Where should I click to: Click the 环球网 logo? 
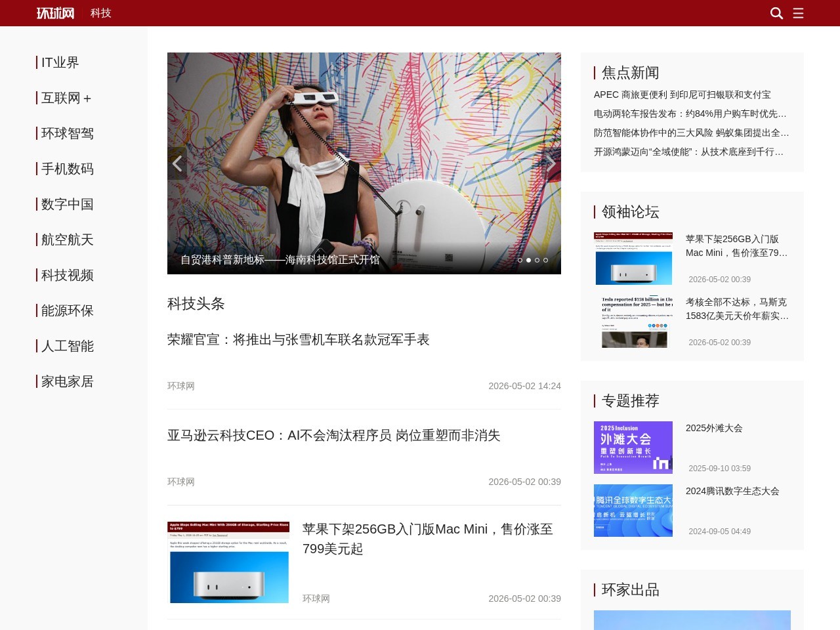(x=55, y=13)
